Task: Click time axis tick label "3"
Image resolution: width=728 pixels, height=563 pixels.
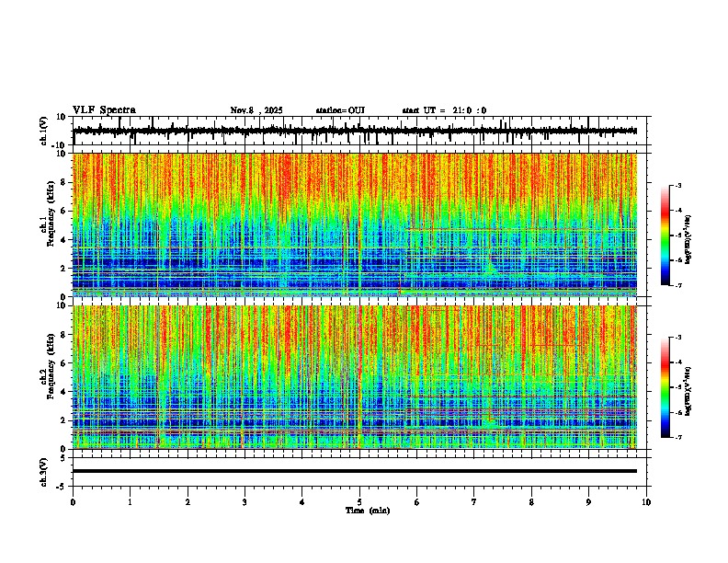Action: tap(245, 502)
